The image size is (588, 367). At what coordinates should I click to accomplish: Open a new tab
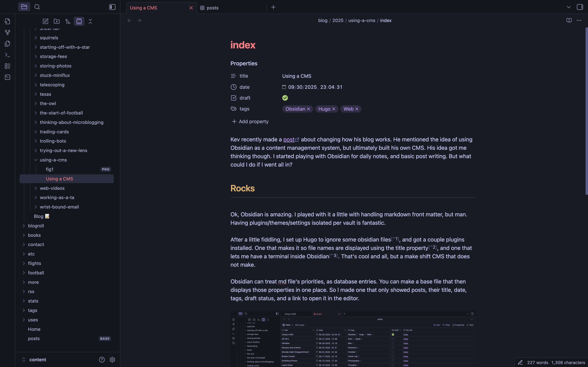click(x=273, y=7)
